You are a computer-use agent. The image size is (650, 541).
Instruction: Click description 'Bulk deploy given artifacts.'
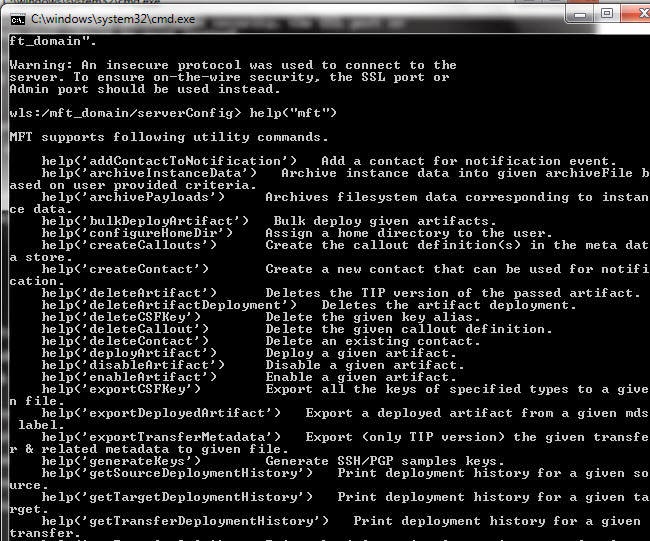(x=385, y=221)
